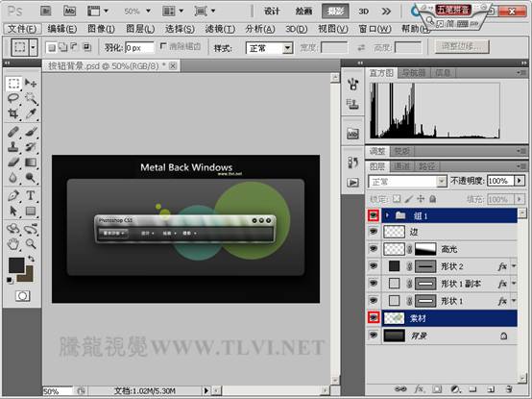The width and height of the screenshot is (532, 399).
Task: Expand the 组 1 layer group
Action: coord(387,215)
